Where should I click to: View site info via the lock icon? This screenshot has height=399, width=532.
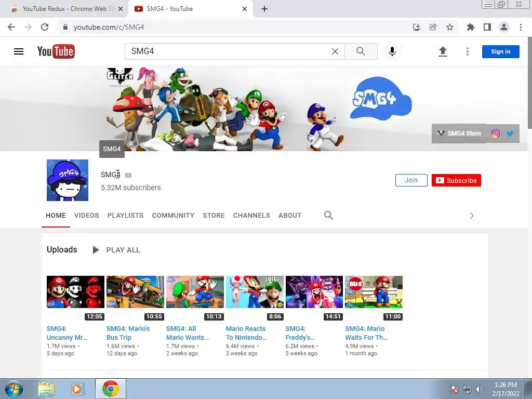(x=65, y=27)
